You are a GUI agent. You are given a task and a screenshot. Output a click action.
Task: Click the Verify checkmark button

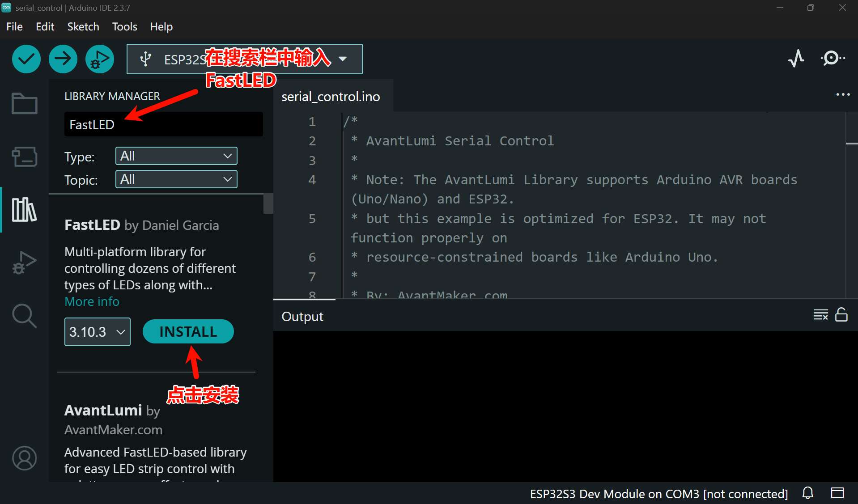(x=26, y=59)
